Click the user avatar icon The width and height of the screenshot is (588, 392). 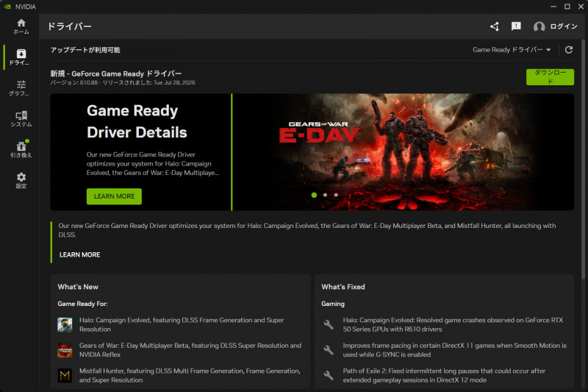(x=539, y=26)
